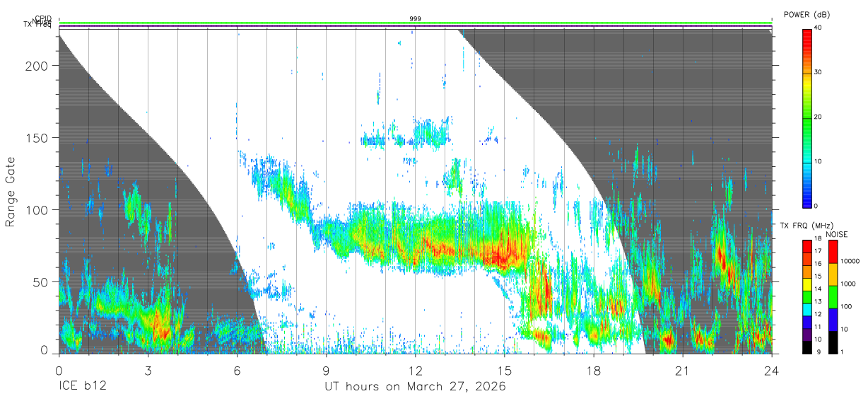The image size is (868, 401).
Task: Click the black NOISE swatch between 1 and 10
Action: coord(832,342)
